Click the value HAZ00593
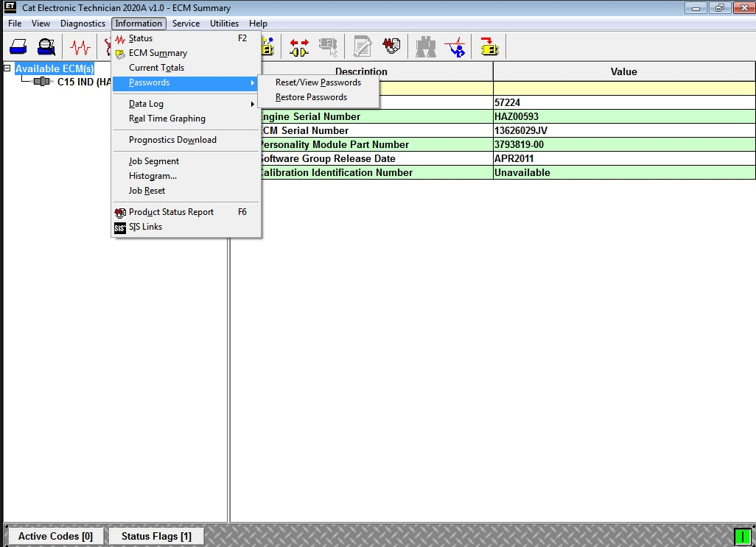 pyautogui.click(x=517, y=116)
